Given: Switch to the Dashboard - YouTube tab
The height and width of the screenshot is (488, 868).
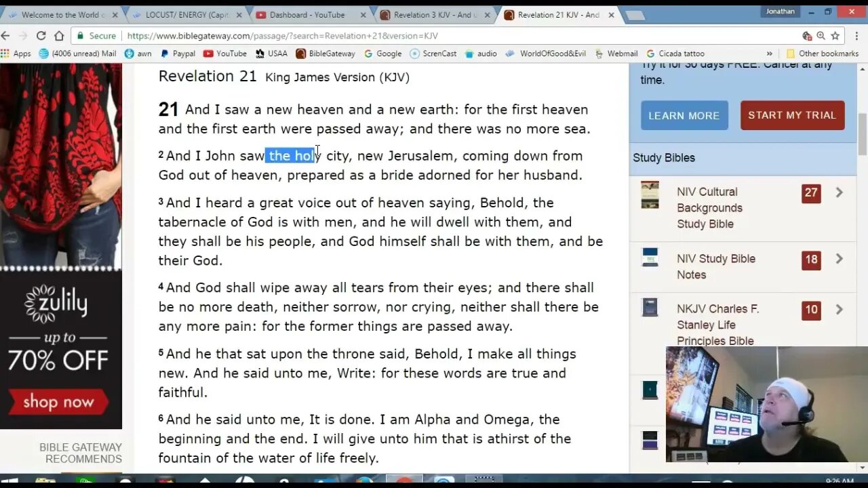Looking at the screenshot, I should (311, 14).
